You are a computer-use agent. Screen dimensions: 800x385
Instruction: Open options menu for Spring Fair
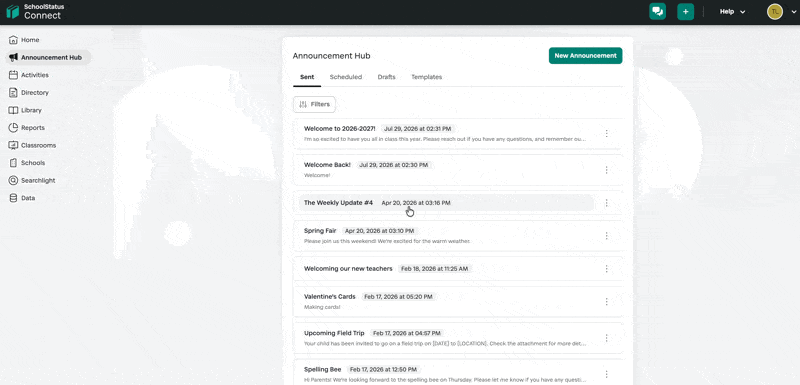click(x=606, y=236)
